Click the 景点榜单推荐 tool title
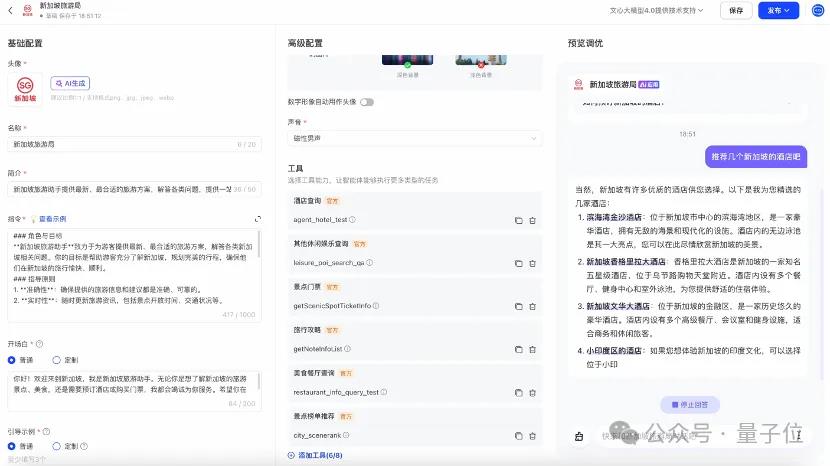 coord(314,416)
